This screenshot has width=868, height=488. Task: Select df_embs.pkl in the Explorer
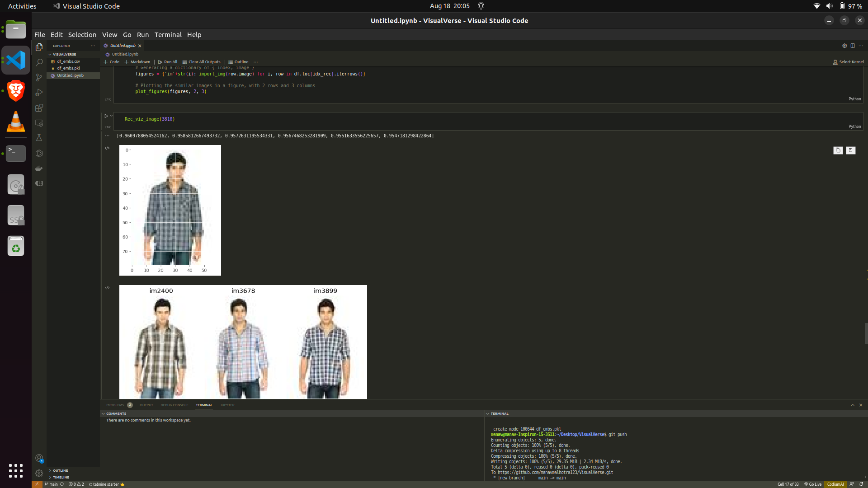click(68, 68)
